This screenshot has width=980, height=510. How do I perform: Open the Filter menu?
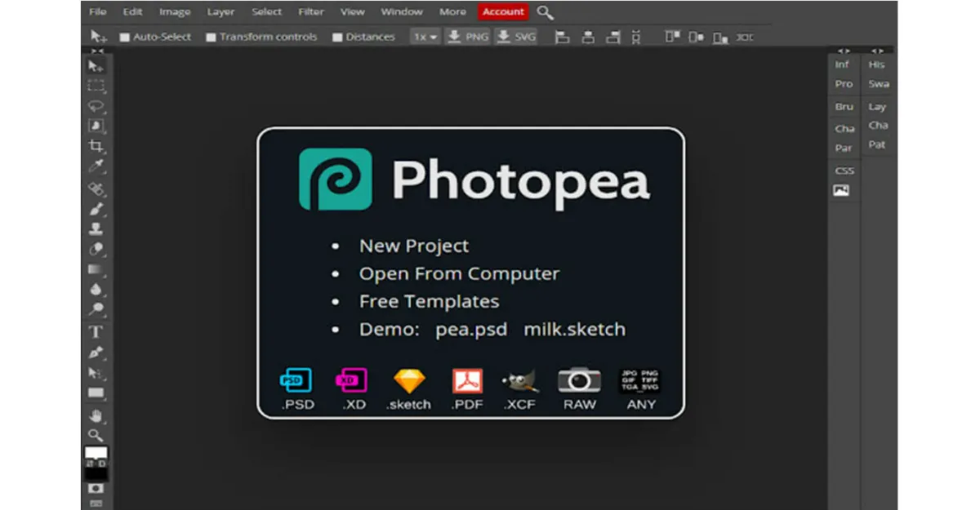point(311,11)
